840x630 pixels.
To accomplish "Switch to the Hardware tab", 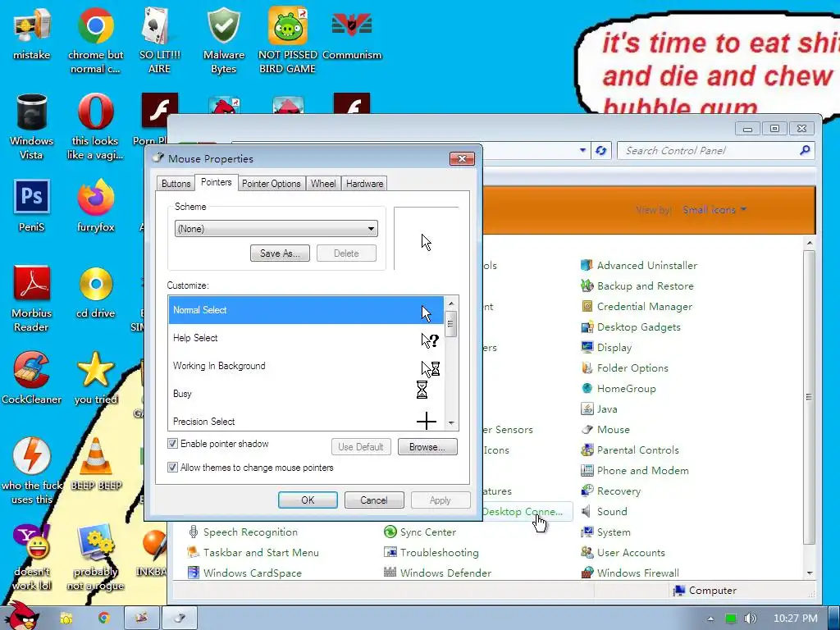I will point(364,183).
